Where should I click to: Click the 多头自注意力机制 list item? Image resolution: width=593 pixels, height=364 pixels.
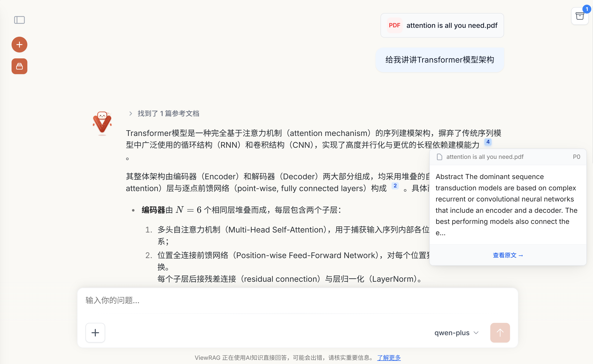[293, 235]
